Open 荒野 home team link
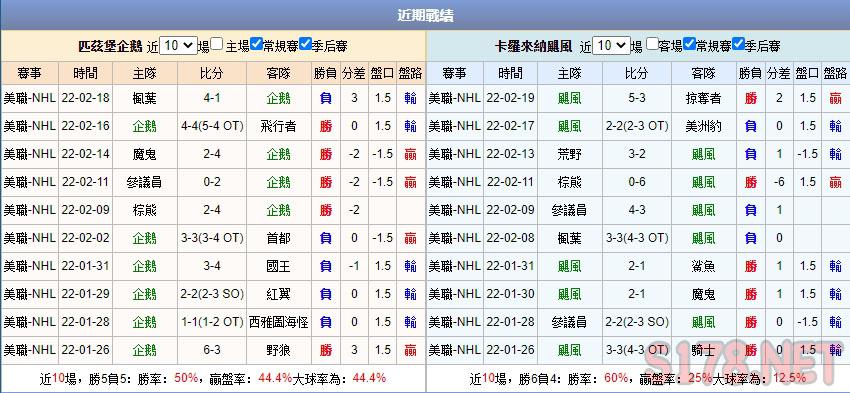Viewport: 850px width, 393px height. 570,154
